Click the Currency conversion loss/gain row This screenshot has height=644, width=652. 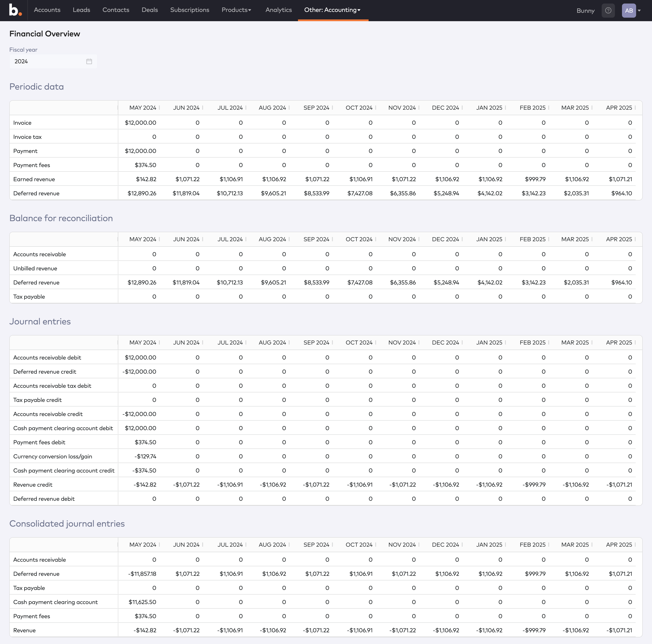tap(53, 456)
